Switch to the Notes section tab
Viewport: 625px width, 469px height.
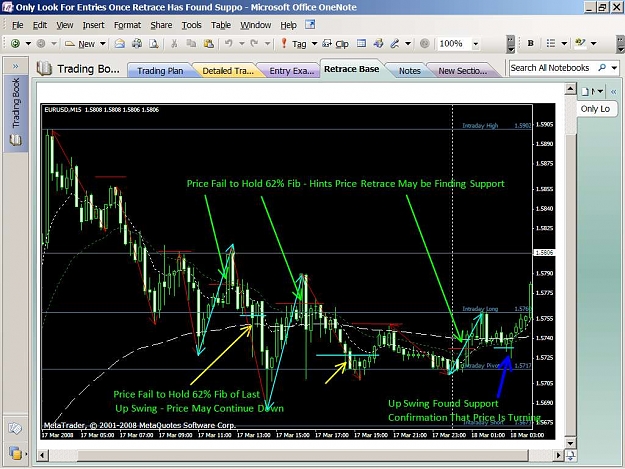(x=409, y=71)
